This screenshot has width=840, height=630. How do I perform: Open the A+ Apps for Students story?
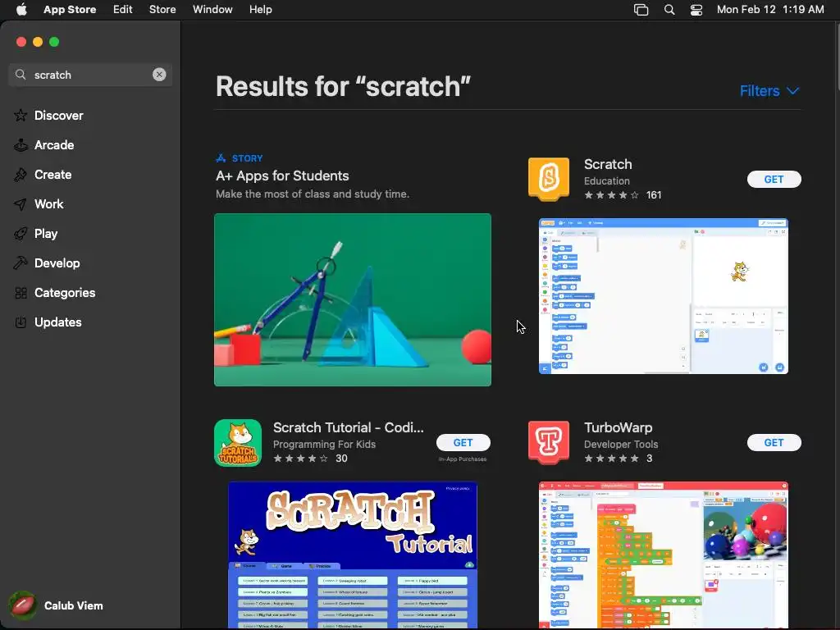click(x=282, y=176)
